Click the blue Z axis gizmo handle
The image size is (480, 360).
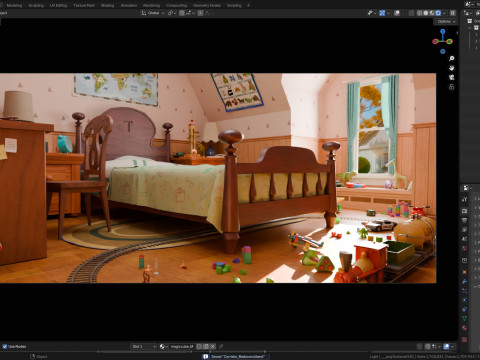coord(443,31)
